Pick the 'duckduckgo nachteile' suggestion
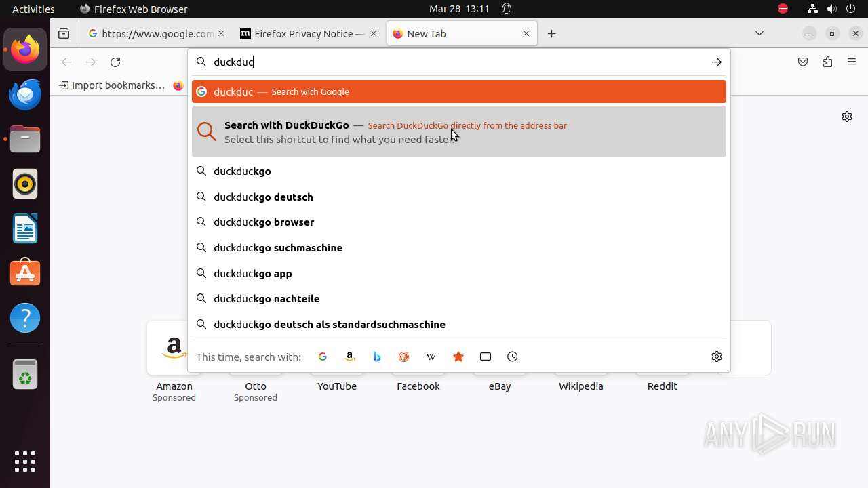 click(x=459, y=299)
